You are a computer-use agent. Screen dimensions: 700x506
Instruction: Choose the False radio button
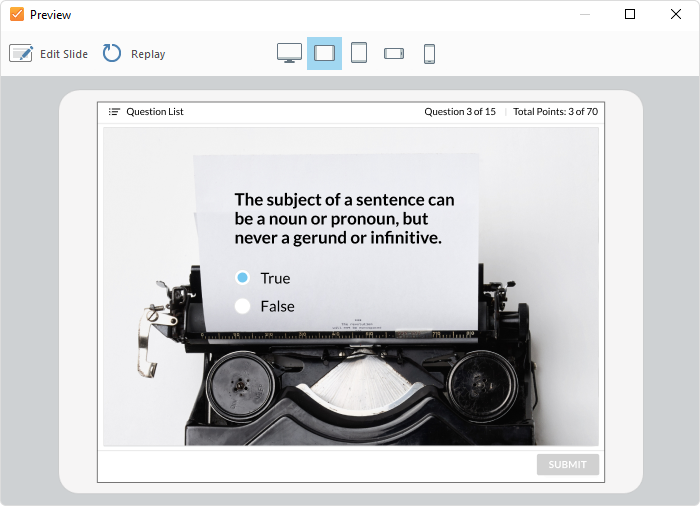click(x=242, y=306)
